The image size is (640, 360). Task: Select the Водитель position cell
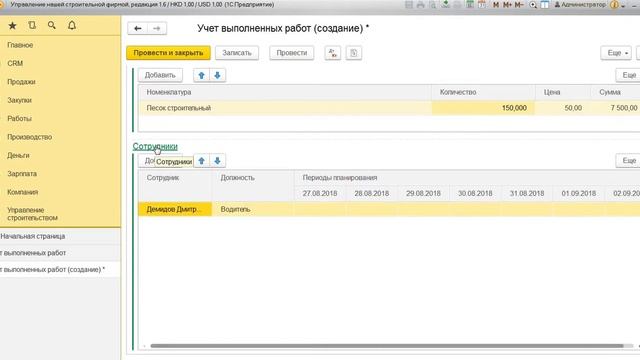(253, 209)
